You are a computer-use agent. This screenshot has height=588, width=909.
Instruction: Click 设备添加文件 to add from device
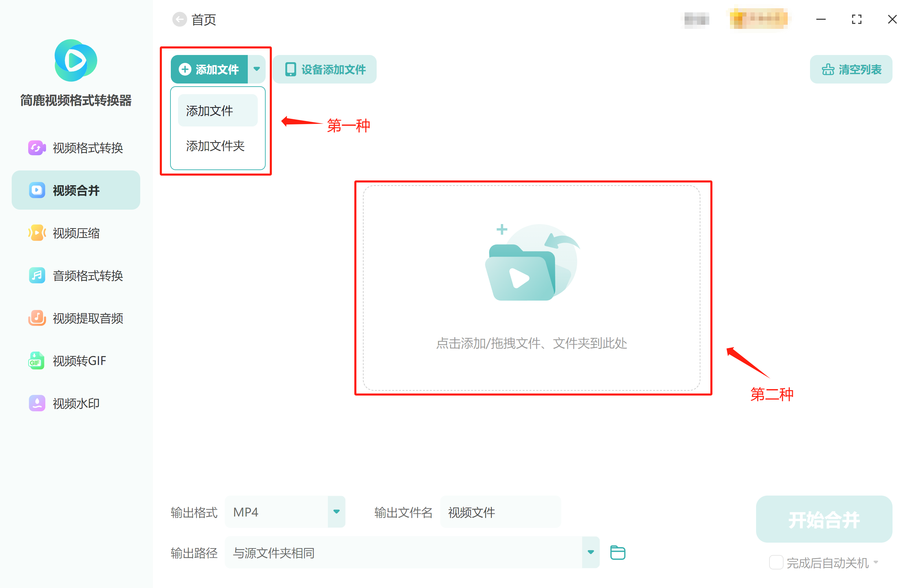coord(324,69)
